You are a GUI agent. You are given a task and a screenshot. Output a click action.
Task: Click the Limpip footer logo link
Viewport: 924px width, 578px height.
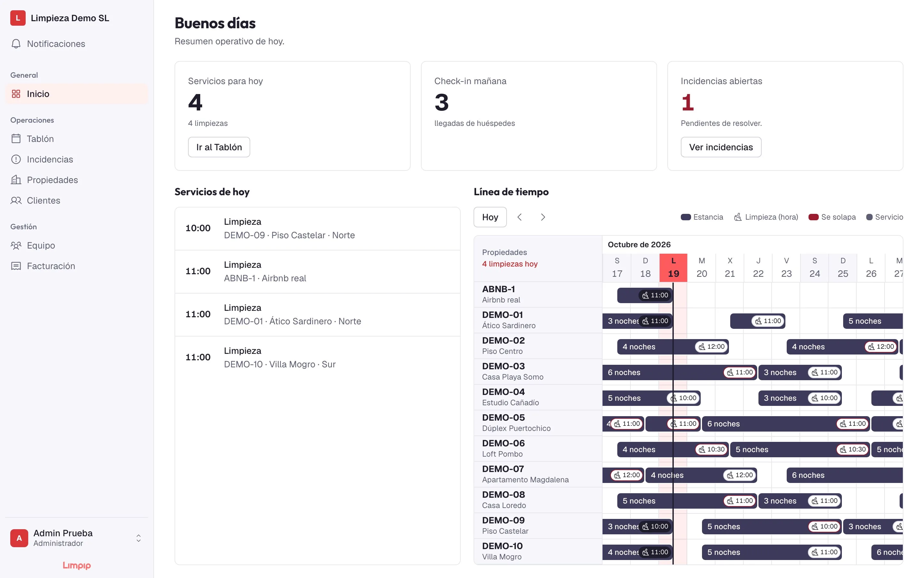click(77, 565)
